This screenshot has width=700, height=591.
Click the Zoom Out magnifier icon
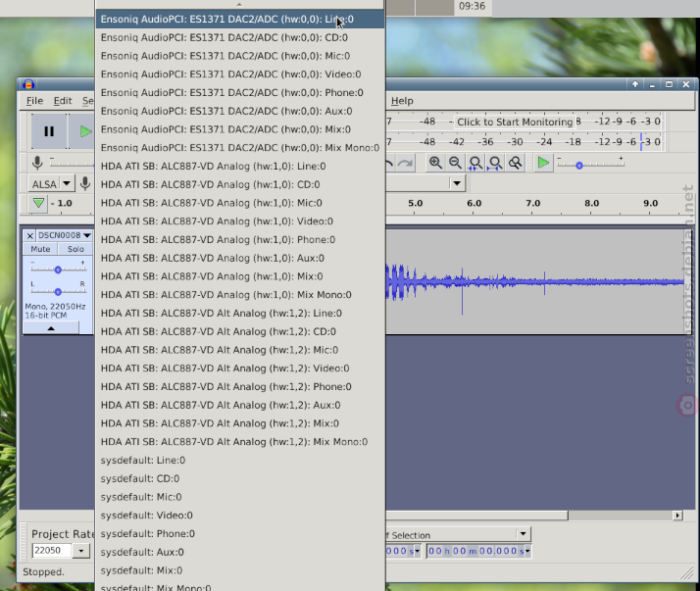pyautogui.click(x=455, y=163)
